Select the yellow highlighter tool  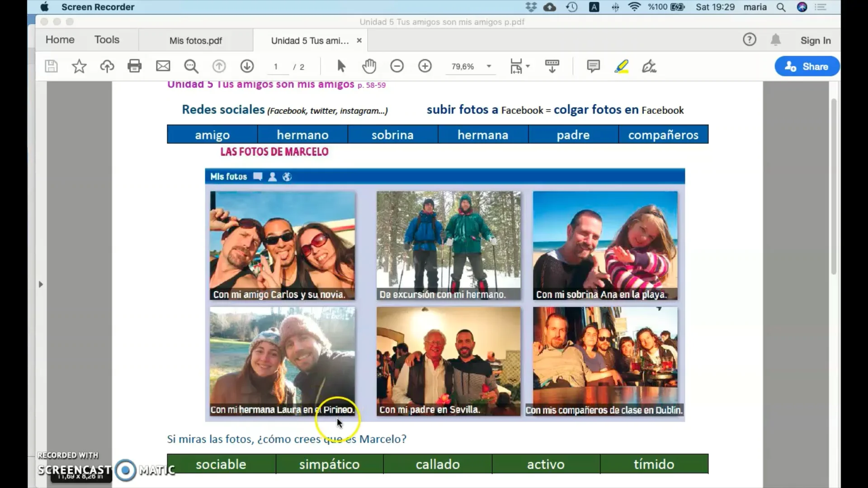tap(622, 66)
